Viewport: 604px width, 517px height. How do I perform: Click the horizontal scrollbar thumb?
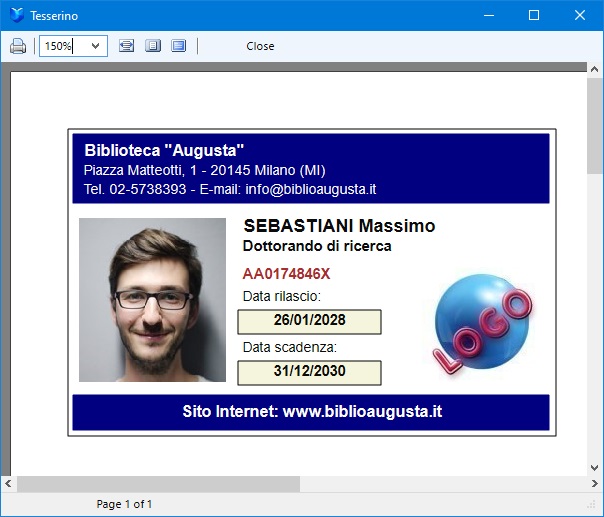158,483
